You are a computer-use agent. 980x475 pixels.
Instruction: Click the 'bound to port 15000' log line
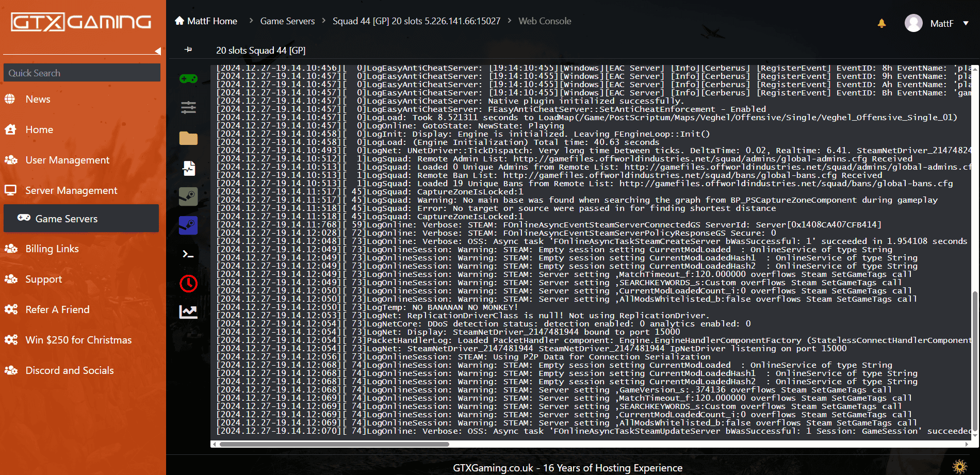click(x=448, y=332)
